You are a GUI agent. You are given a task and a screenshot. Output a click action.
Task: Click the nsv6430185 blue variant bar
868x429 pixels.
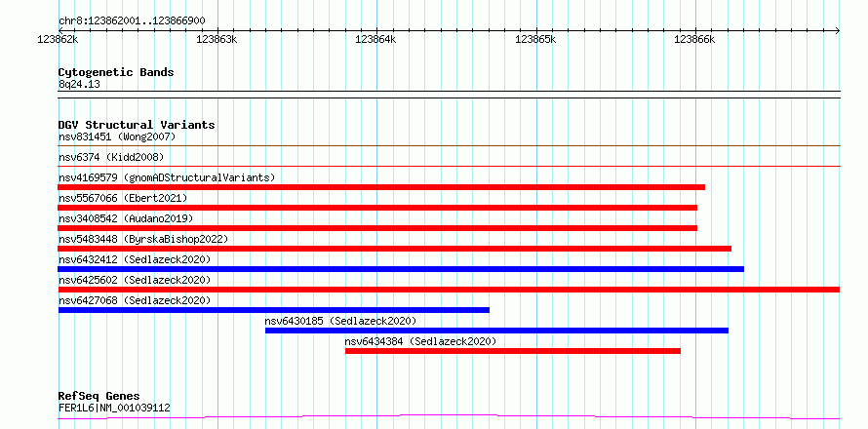[x=496, y=331]
